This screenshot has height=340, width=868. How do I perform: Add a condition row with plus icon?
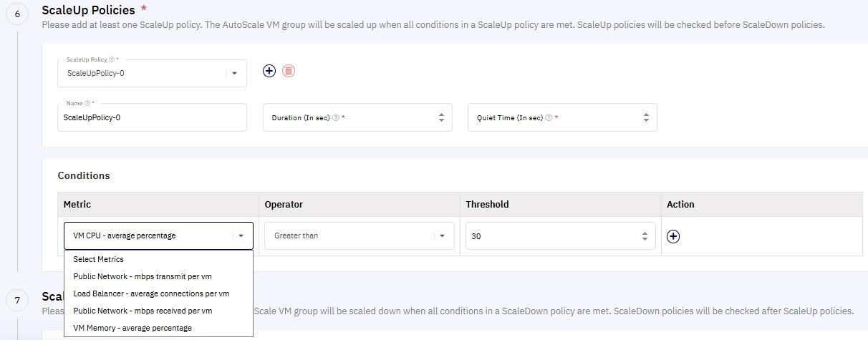(x=672, y=235)
